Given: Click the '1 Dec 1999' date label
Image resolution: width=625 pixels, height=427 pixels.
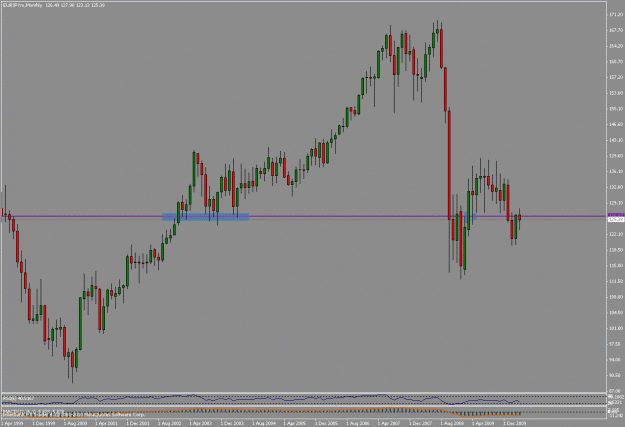Looking at the screenshot, I should [x=44, y=423].
